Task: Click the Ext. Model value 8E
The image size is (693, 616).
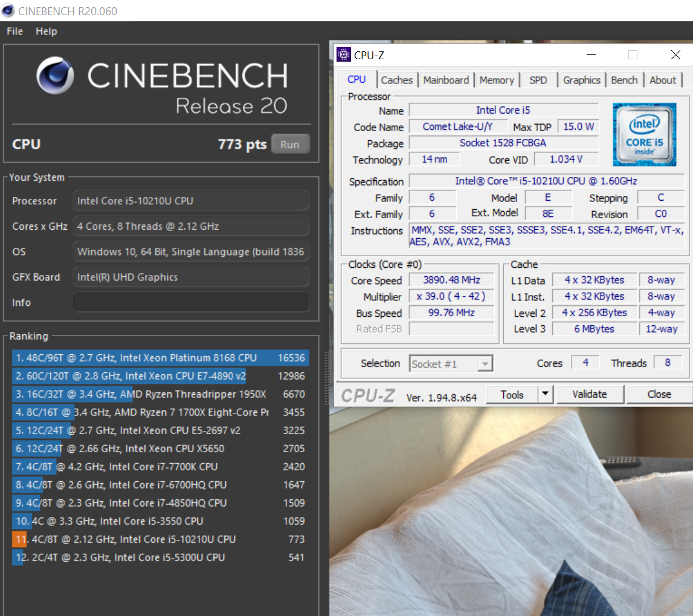Action: [548, 214]
